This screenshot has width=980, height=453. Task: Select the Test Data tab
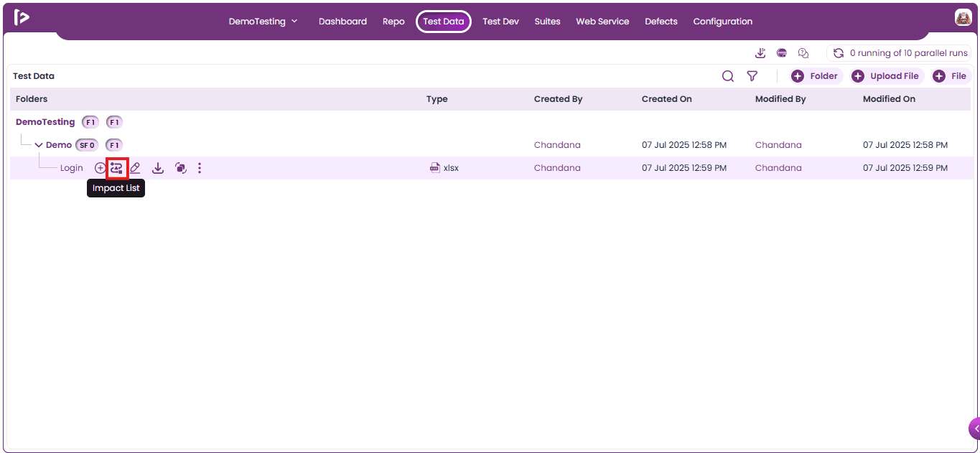[x=444, y=22]
